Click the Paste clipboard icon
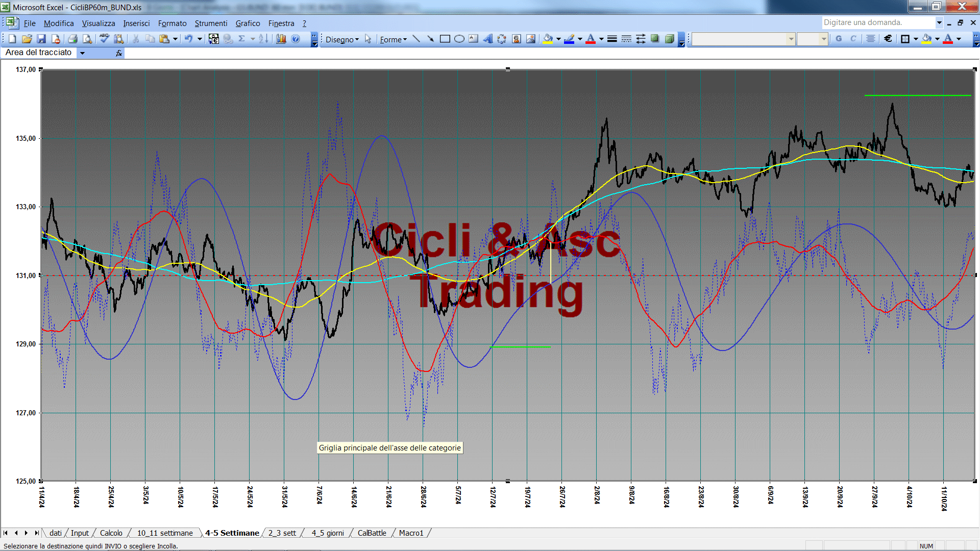 coord(164,39)
